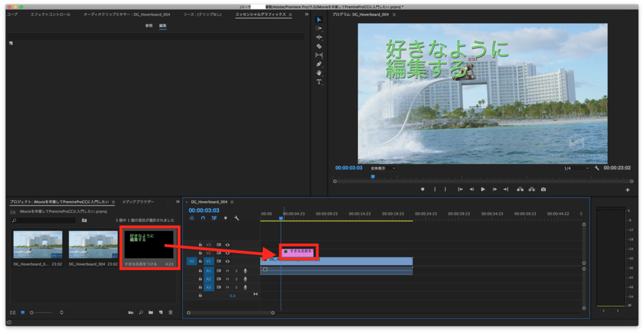Open zoom level dropdown 全体表示
Screen dimensions: 644x333
click(x=383, y=168)
